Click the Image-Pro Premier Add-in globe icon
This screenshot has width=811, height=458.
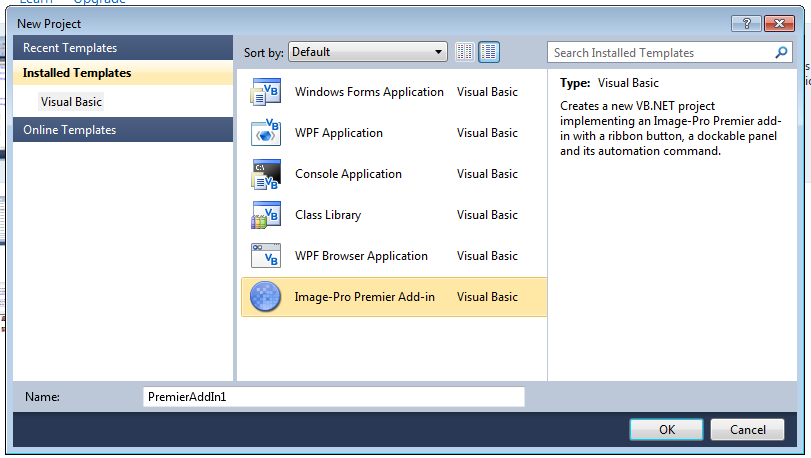(265, 297)
